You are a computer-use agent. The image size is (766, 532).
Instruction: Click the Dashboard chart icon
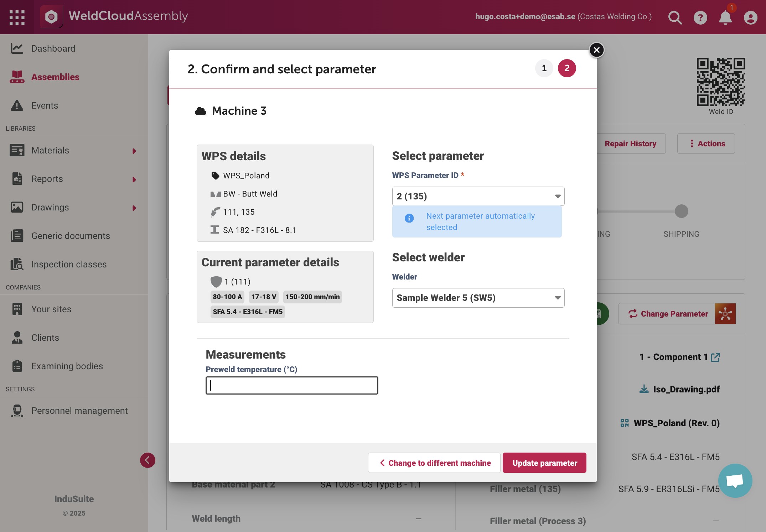[x=17, y=48]
